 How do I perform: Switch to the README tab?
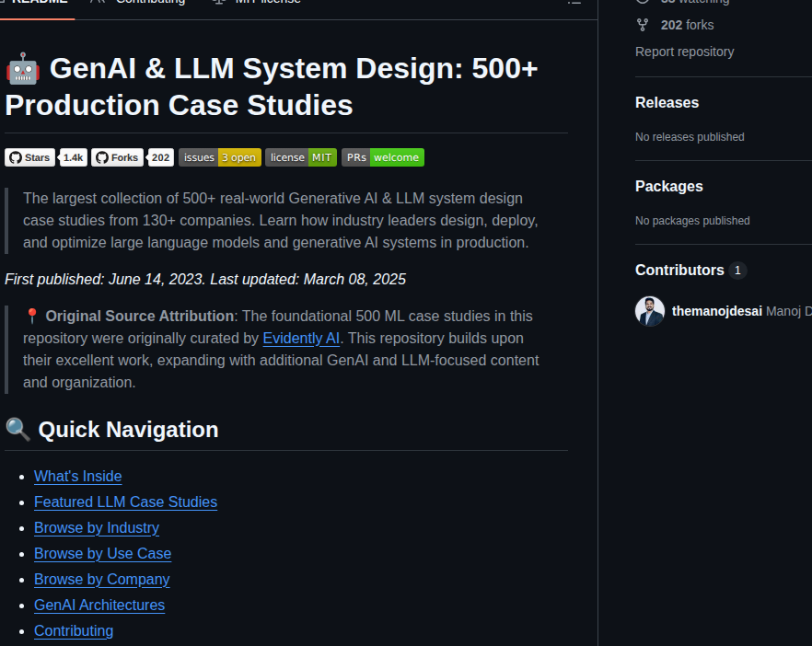(37, 3)
